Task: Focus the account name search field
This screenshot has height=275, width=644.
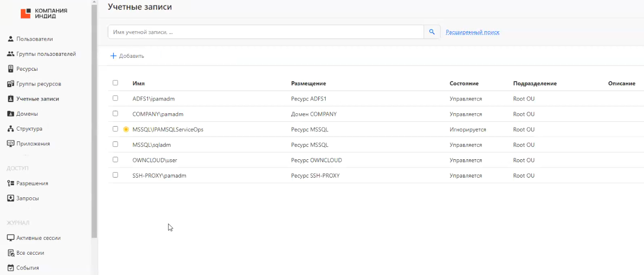Action: 265,32
